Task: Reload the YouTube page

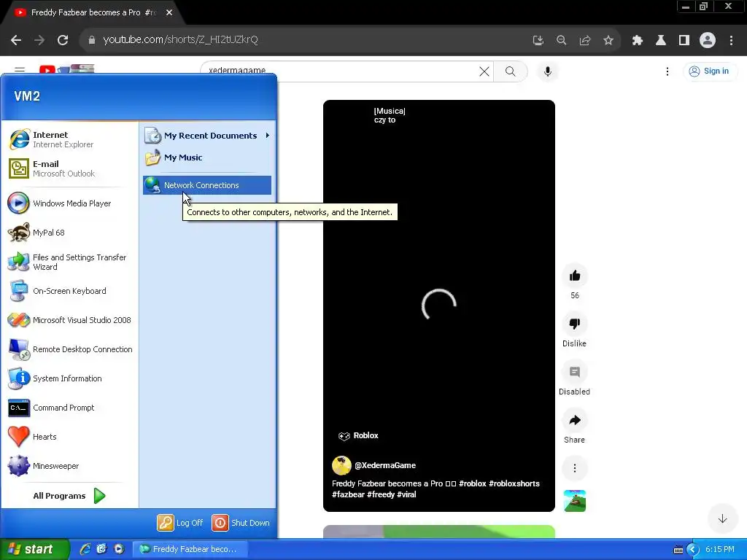Action: [x=63, y=40]
